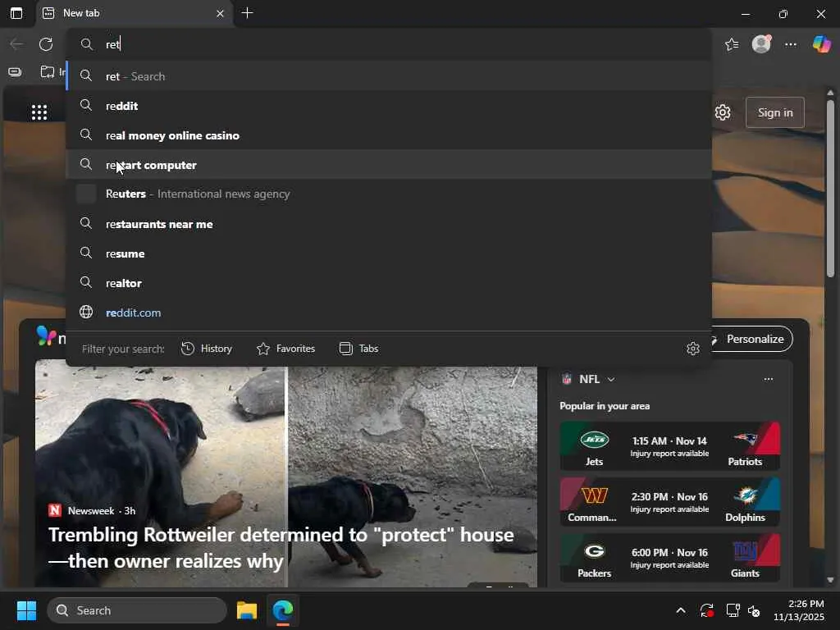Filter search by Tabs
The height and width of the screenshot is (630, 840).
(x=359, y=349)
